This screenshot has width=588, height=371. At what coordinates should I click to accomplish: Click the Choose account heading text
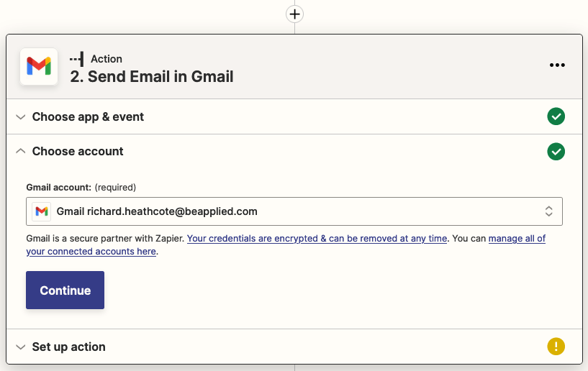tap(78, 151)
